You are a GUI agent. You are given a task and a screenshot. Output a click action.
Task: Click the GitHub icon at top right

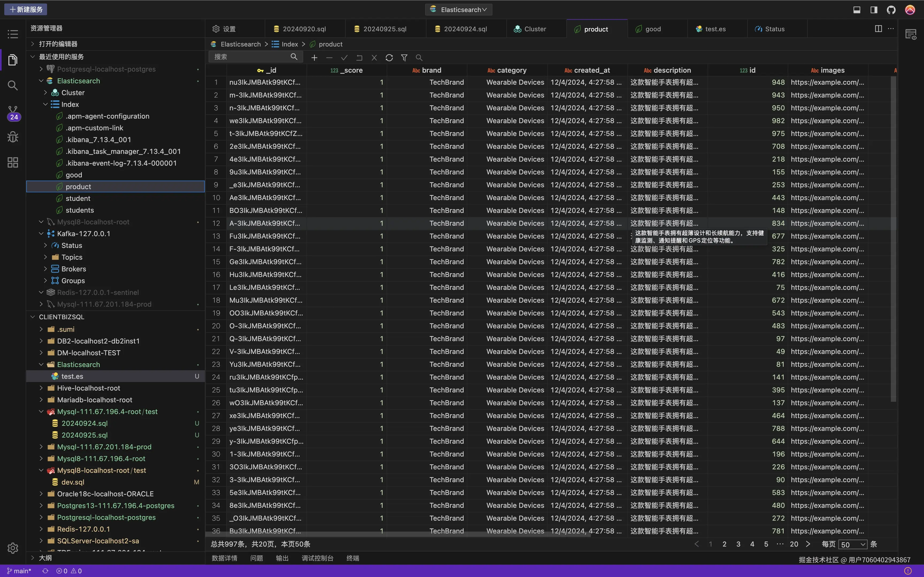click(x=891, y=10)
